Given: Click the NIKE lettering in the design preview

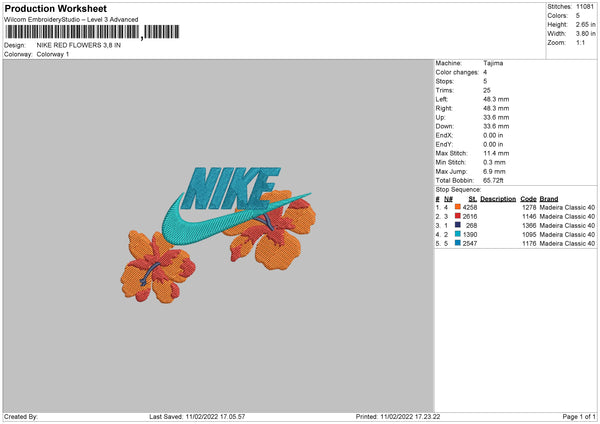Looking at the screenshot, I should point(232,188).
